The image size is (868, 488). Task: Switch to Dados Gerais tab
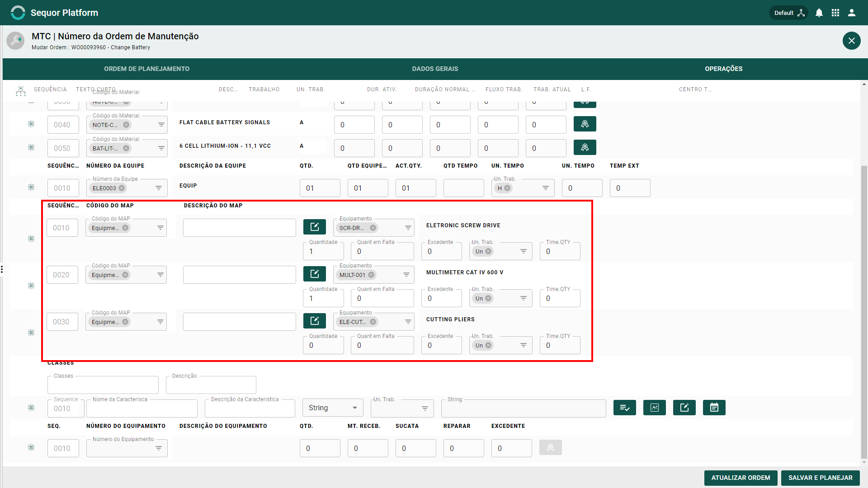(x=435, y=69)
